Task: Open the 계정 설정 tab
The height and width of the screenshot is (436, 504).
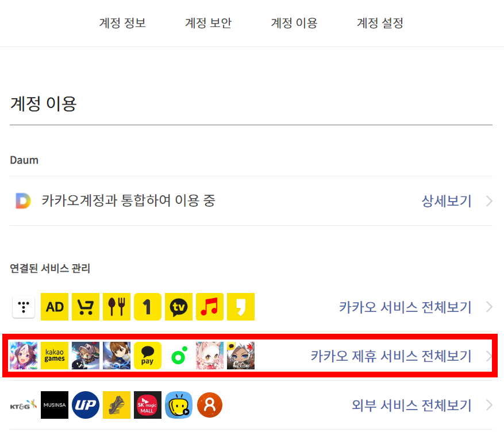Action: pos(380,23)
